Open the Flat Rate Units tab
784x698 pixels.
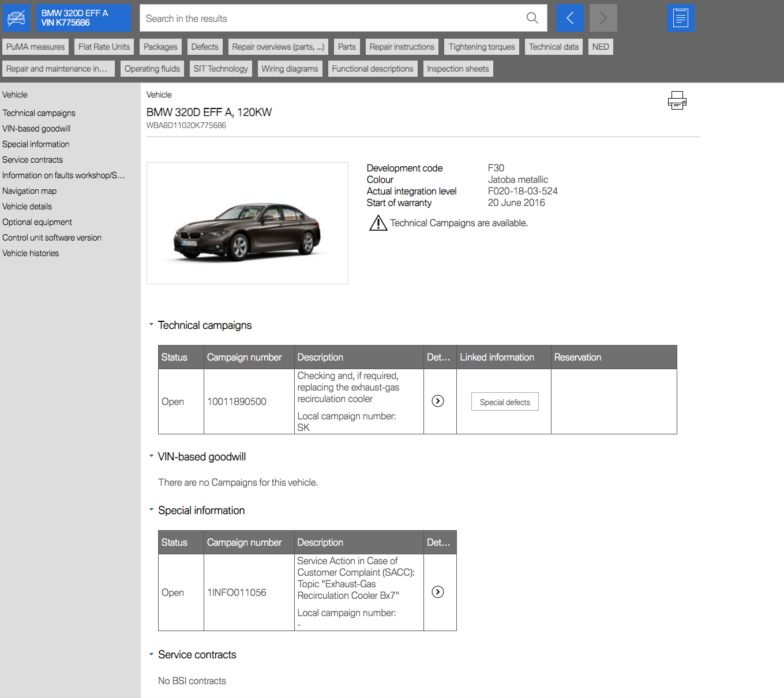(x=104, y=47)
